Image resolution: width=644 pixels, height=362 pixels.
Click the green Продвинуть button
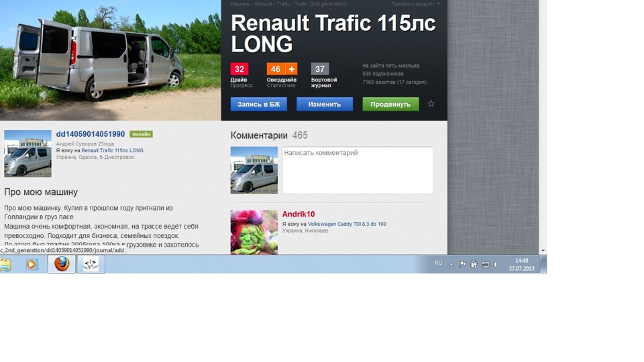coord(390,105)
